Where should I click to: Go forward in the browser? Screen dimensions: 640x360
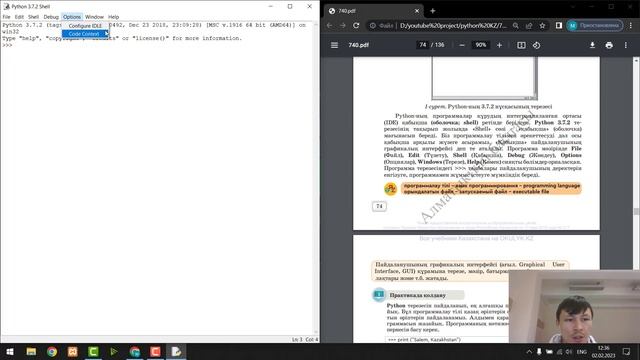coord(343,25)
